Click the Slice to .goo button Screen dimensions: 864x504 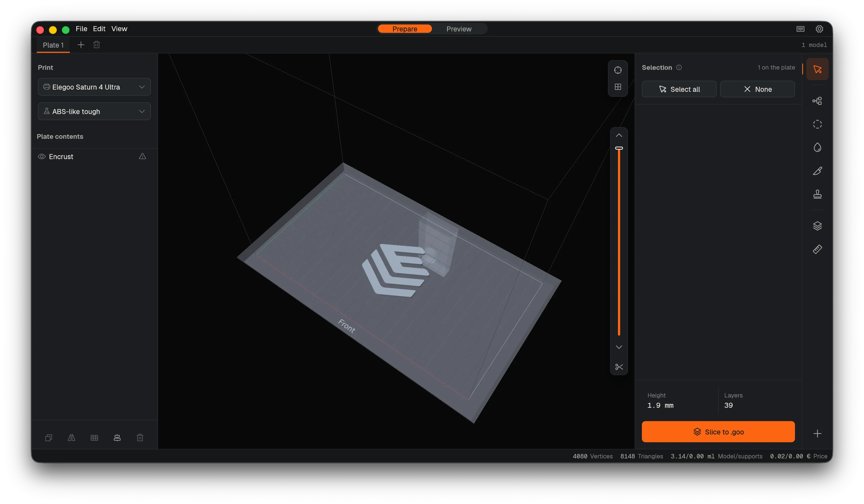click(x=718, y=432)
